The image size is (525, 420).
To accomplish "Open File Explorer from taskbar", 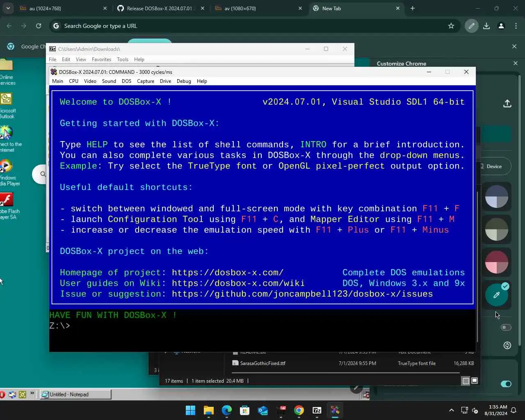I will pos(209,410).
